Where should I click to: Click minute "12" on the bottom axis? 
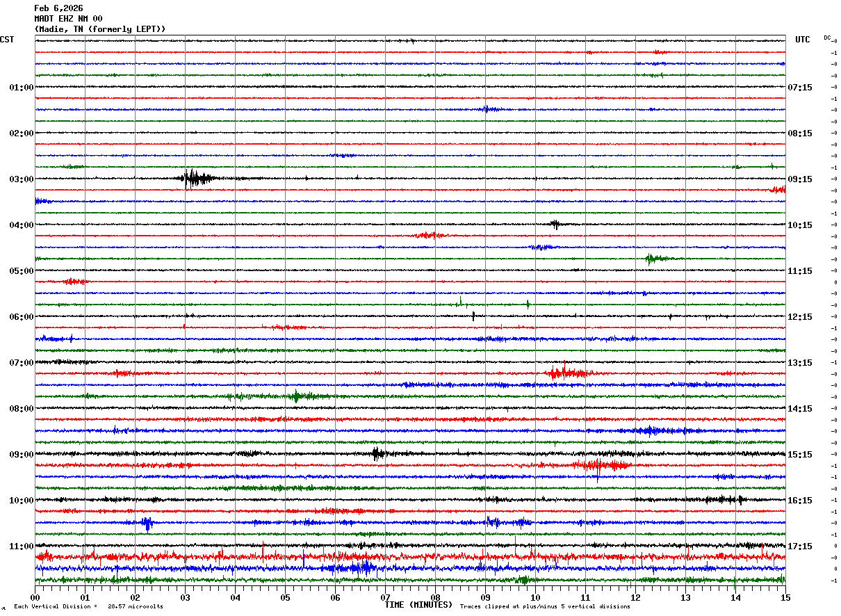pyautogui.click(x=635, y=597)
